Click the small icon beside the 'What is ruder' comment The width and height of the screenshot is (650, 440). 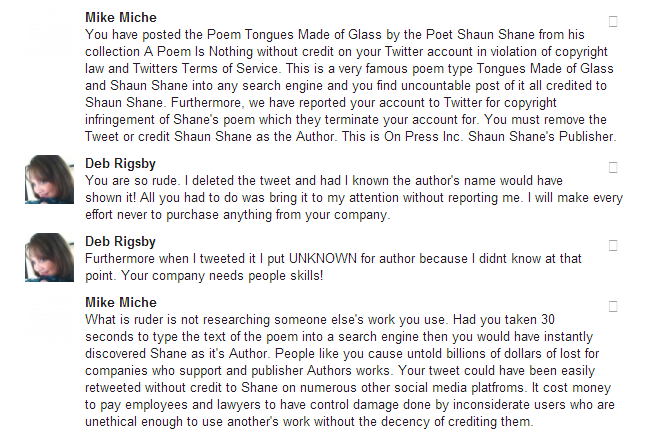(613, 305)
